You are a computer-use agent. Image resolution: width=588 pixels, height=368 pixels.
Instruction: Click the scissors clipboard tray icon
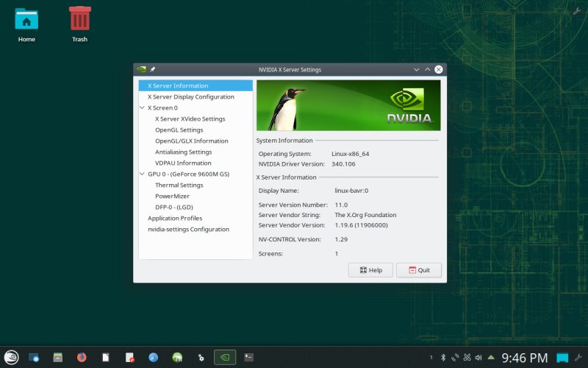pyautogui.click(x=467, y=358)
